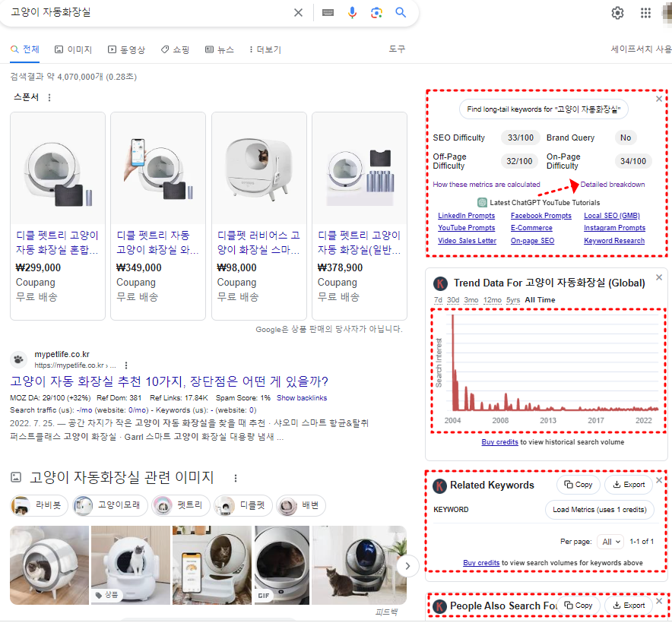
Task: Click Buy credits under the trend chart
Action: click(x=499, y=442)
